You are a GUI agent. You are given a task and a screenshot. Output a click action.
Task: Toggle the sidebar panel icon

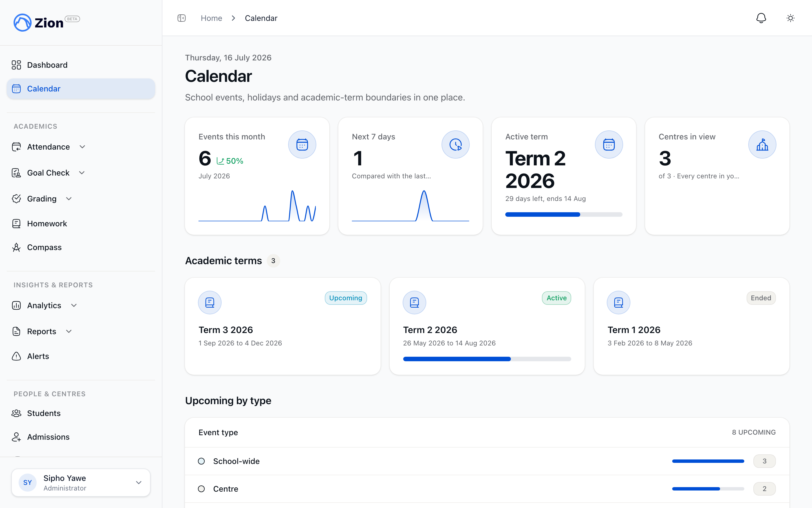(x=182, y=18)
